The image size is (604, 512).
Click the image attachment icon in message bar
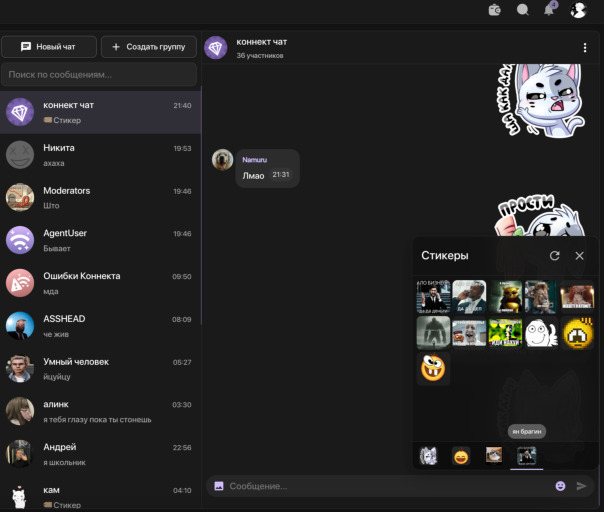[x=219, y=486]
